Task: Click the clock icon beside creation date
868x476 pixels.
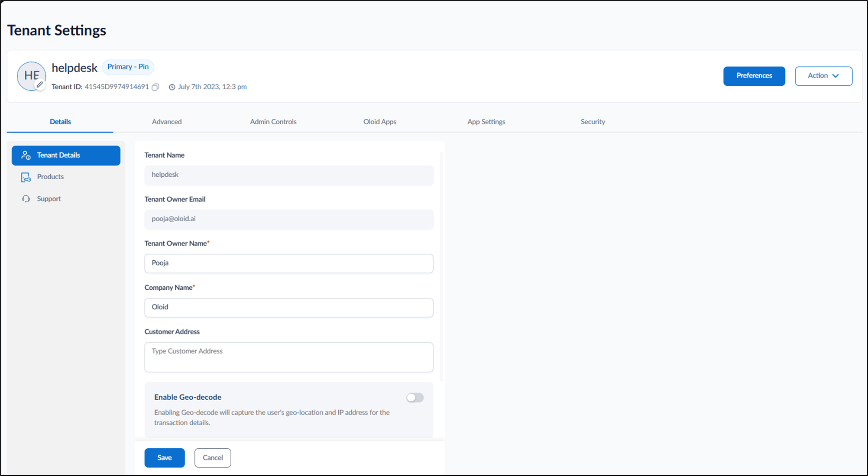Action: (172, 87)
